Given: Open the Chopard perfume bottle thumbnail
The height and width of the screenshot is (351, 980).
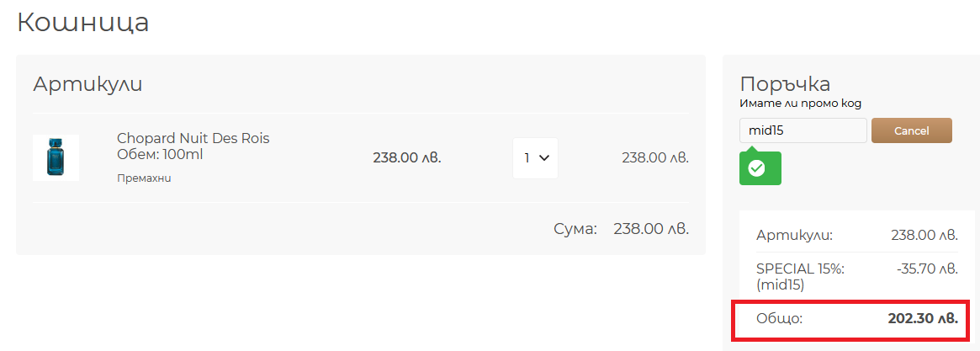Looking at the screenshot, I should pyautogui.click(x=56, y=157).
